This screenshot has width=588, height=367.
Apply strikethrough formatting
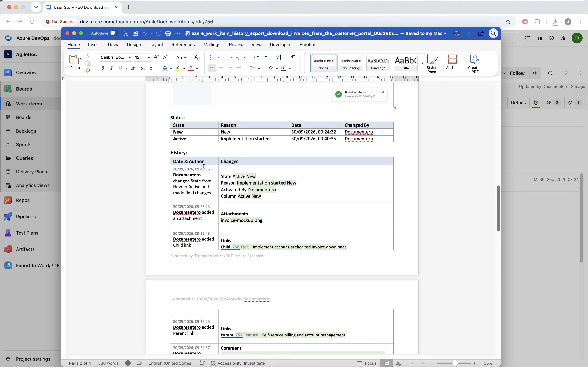[x=133, y=68]
